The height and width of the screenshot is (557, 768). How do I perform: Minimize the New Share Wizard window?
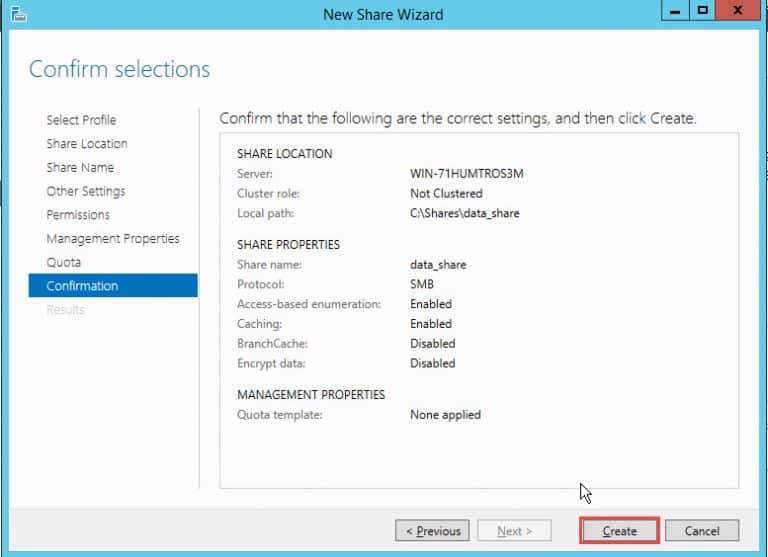tap(676, 11)
